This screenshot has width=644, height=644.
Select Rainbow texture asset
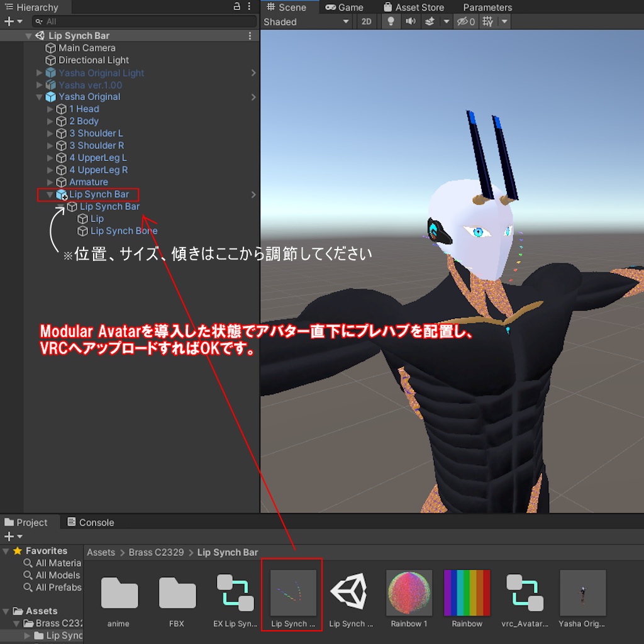(467, 594)
